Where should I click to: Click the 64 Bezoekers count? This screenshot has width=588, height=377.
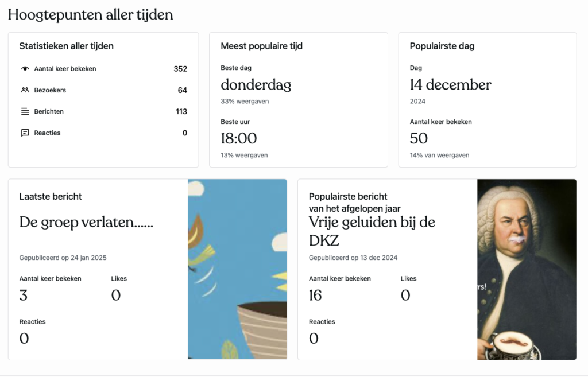click(x=182, y=90)
